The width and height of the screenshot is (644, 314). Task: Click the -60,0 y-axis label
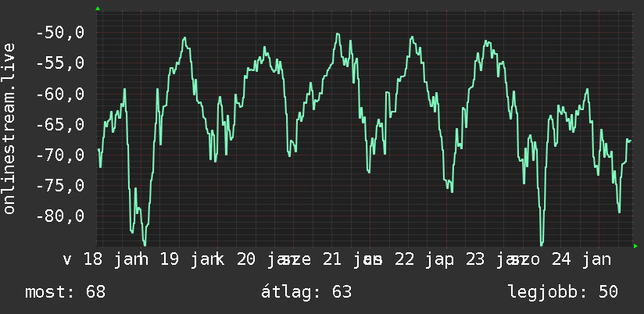(60, 94)
